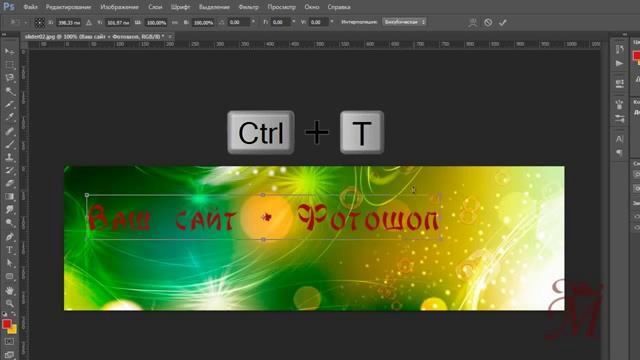Open the Фильтр menu
The width and height of the screenshot is (640, 360).
[249, 7]
